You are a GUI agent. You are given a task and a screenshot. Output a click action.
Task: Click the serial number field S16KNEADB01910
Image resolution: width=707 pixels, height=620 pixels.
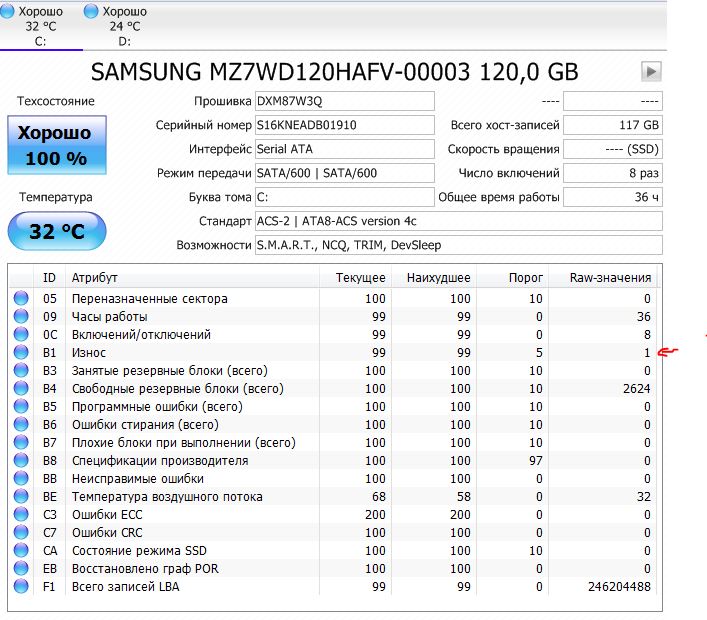[x=344, y=125]
